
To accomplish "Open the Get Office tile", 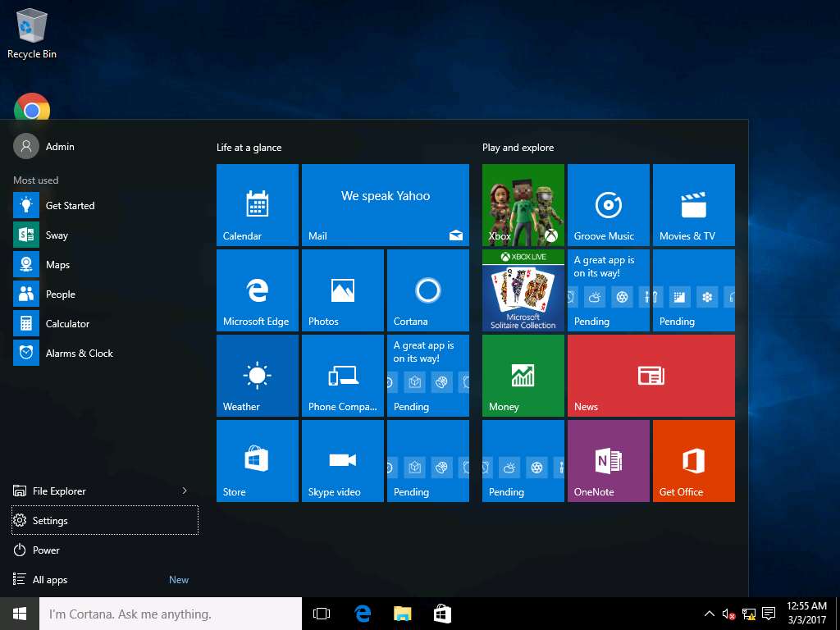I will click(694, 461).
